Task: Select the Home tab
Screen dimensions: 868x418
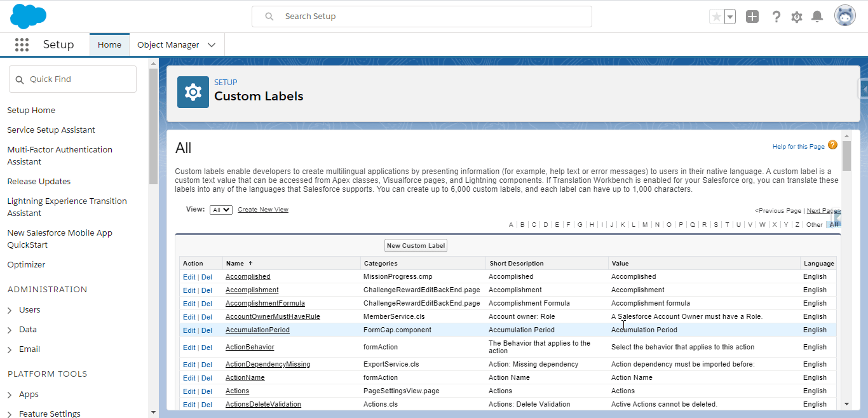Action: point(109,45)
